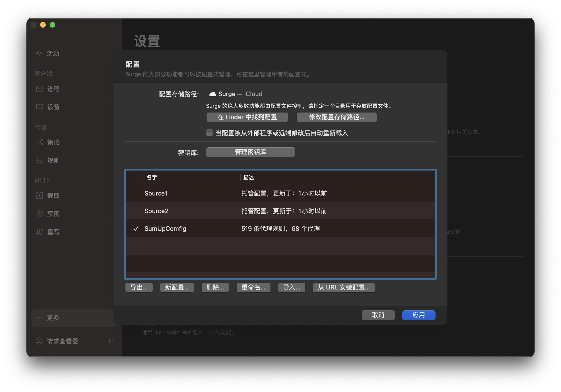Open the 策略 (Policies) section
The image size is (561, 392).
53,142
